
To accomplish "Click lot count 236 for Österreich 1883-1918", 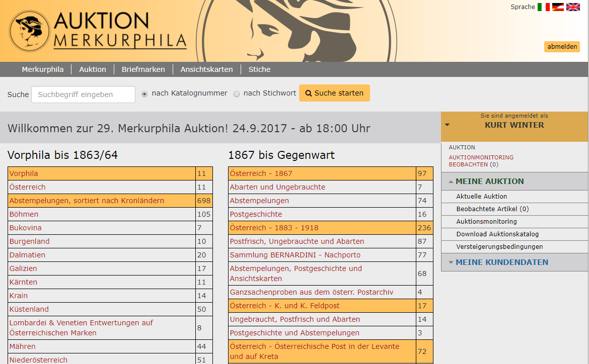I will [x=424, y=228].
